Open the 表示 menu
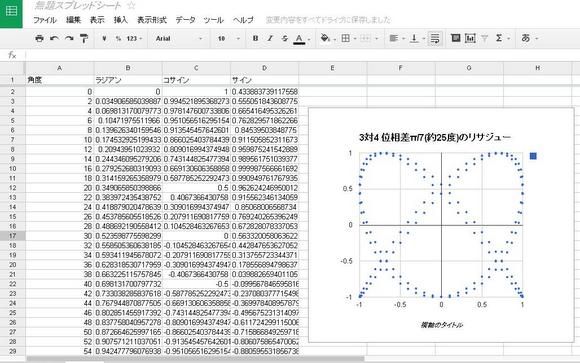This screenshot has width=580, height=363. (97, 20)
